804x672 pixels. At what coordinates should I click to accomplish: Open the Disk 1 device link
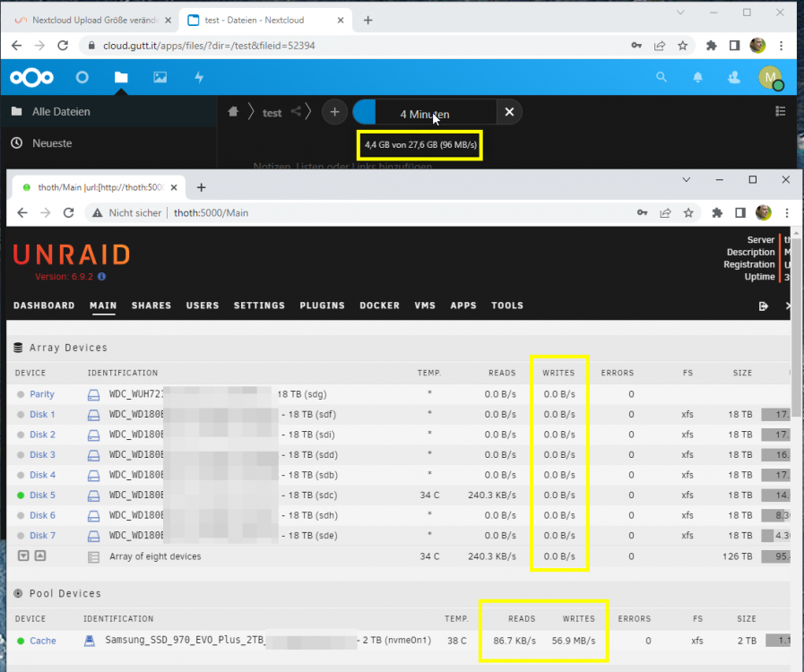pyautogui.click(x=42, y=414)
